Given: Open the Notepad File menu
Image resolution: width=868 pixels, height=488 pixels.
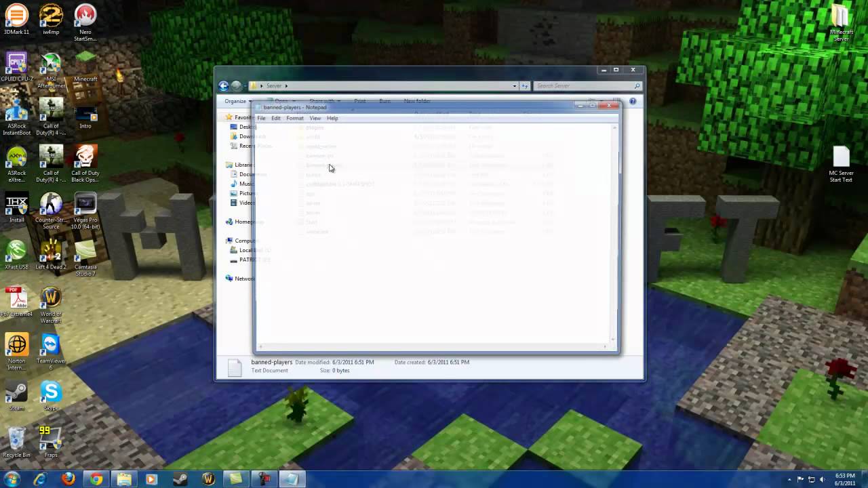Looking at the screenshot, I should click(x=261, y=118).
